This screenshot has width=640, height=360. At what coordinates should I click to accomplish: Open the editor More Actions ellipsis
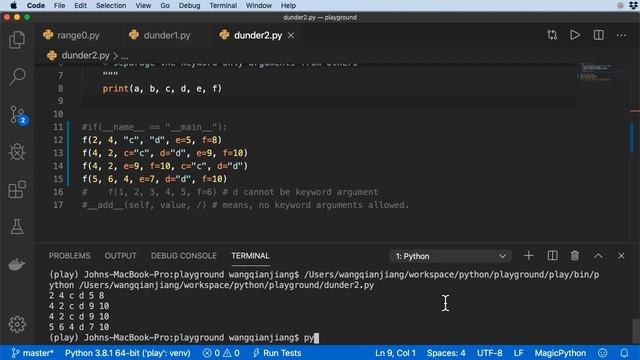coord(621,36)
